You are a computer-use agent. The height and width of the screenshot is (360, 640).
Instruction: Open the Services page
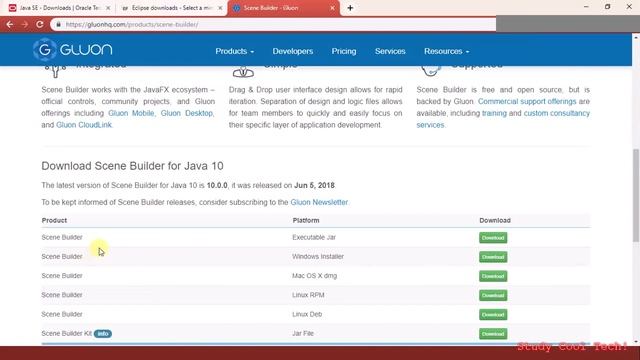390,51
